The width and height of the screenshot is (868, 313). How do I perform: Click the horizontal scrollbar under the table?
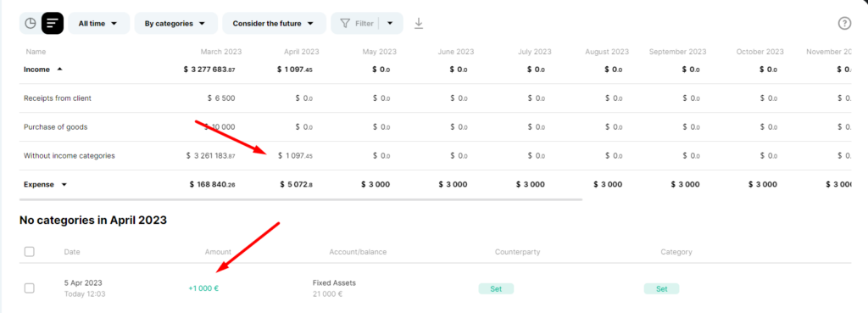tap(301, 198)
